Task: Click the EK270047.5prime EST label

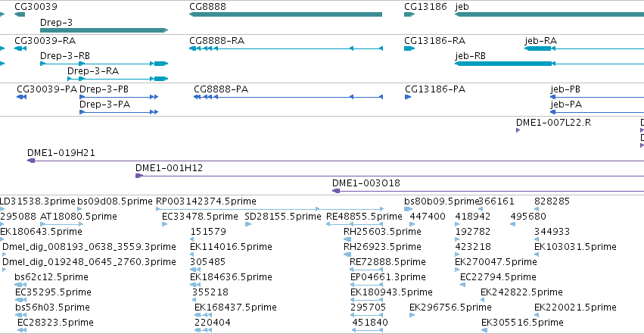Action: (x=496, y=262)
